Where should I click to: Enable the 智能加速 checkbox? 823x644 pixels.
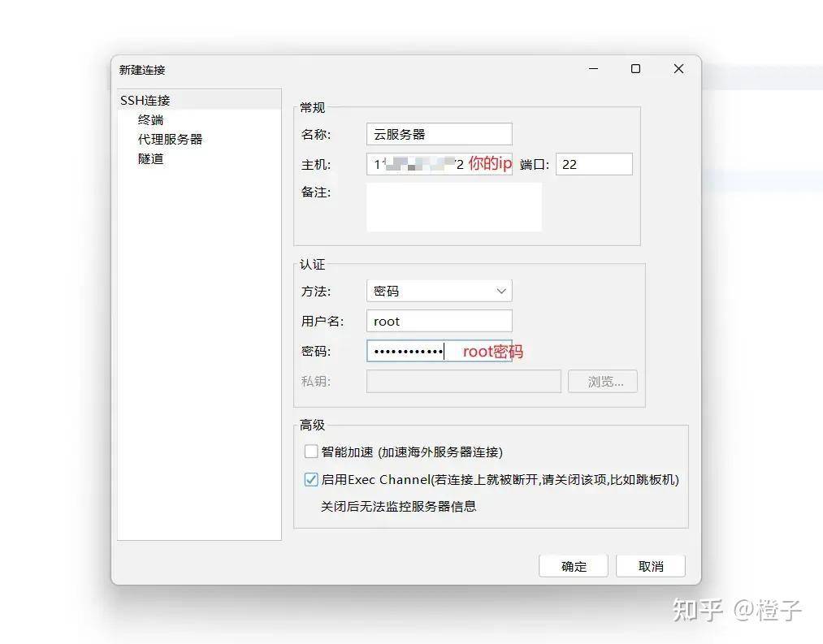(x=311, y=452)
